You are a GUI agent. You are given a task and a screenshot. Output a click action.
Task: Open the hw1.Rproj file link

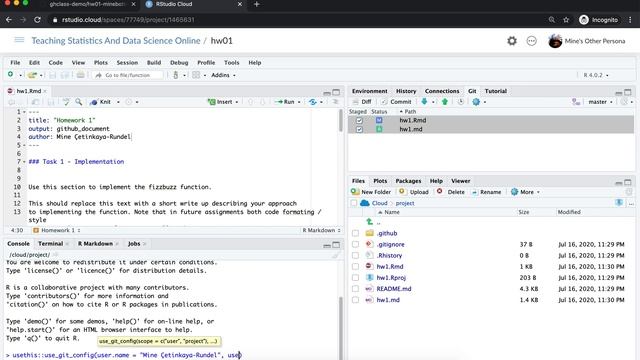click(x=391, y=278)
